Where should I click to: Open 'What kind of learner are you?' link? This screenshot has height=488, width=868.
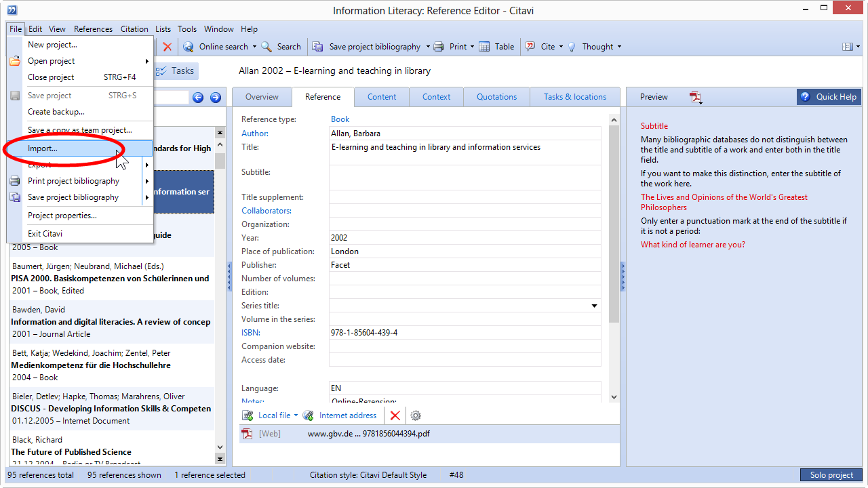(693, 245)
